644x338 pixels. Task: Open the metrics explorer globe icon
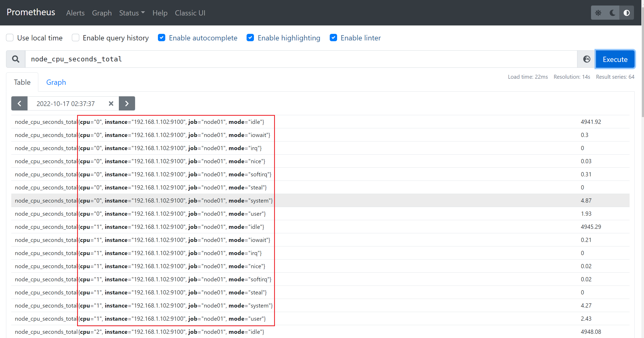(x=587, y=59)
